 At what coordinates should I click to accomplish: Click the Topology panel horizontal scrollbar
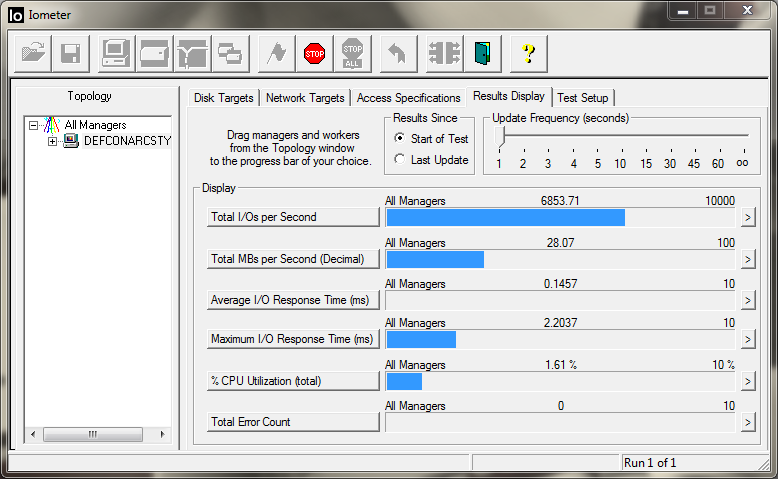tap(93, 434)
